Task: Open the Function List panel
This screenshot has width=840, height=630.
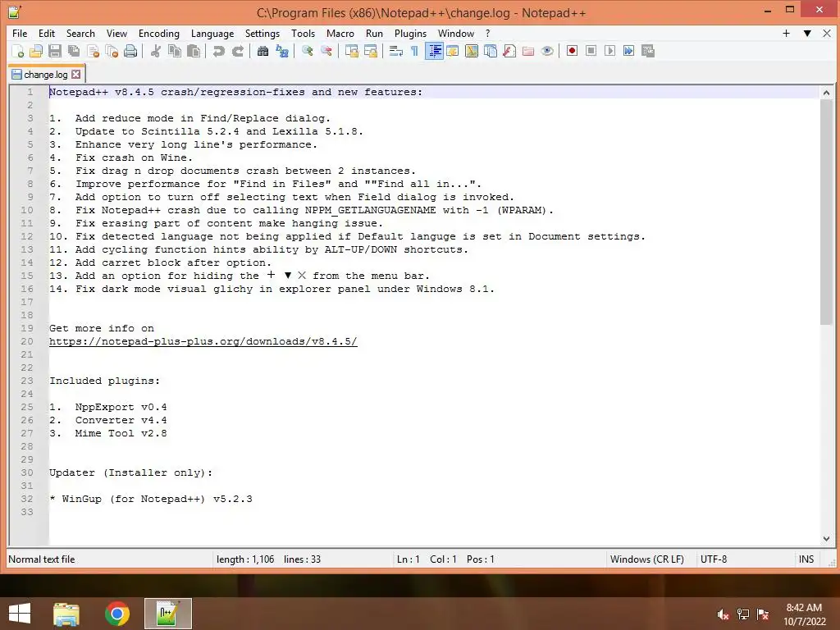Action: (x=509, y=51)
